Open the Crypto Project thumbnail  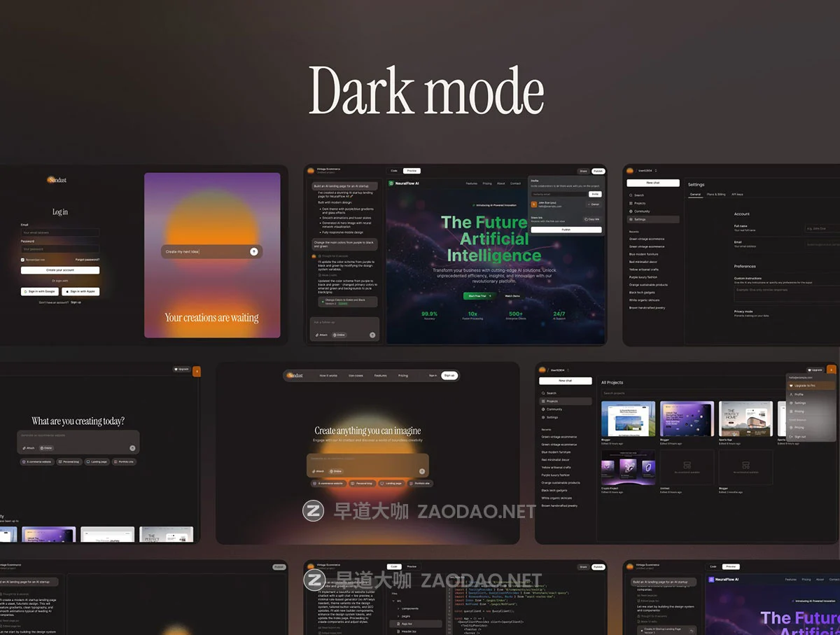tap(628, 468)
